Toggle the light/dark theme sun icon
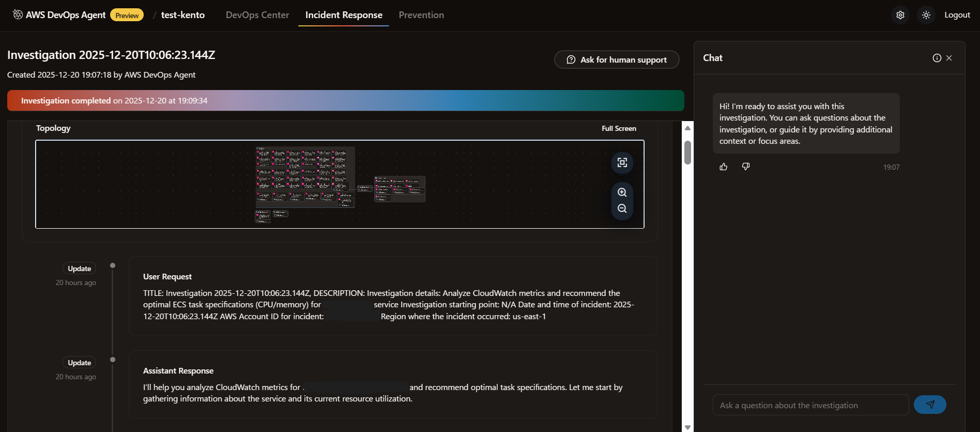This screenshot has width=980, height=432. (x=926, y=15)
